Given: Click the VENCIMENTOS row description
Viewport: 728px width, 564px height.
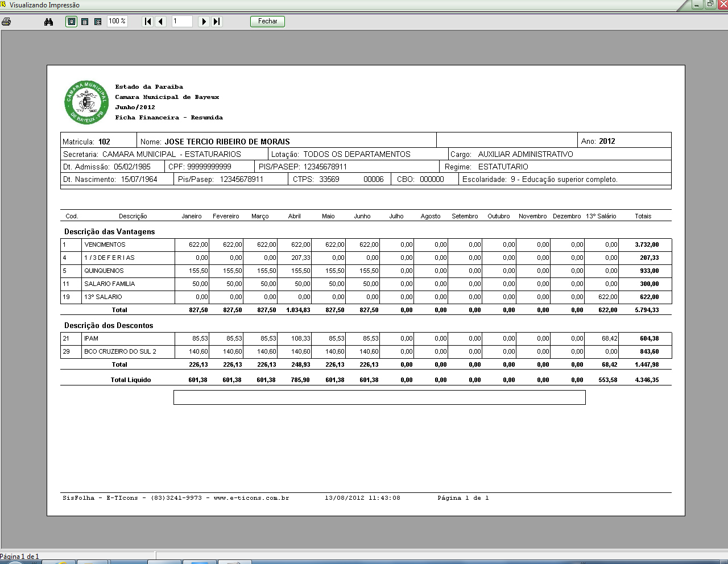Looking at the screenshot, I should coord(105,244).
